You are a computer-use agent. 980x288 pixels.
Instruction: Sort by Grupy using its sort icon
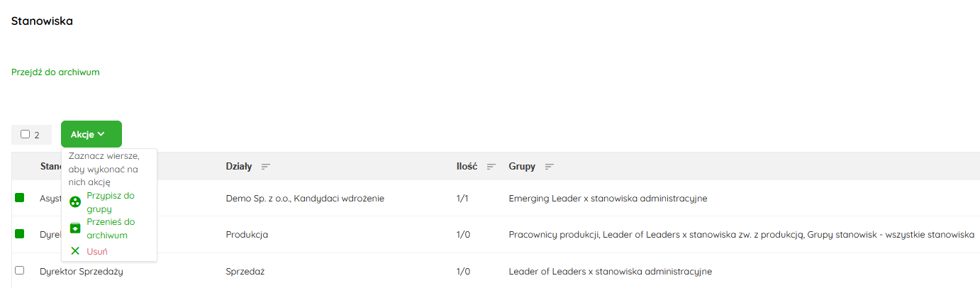point(549,167)
